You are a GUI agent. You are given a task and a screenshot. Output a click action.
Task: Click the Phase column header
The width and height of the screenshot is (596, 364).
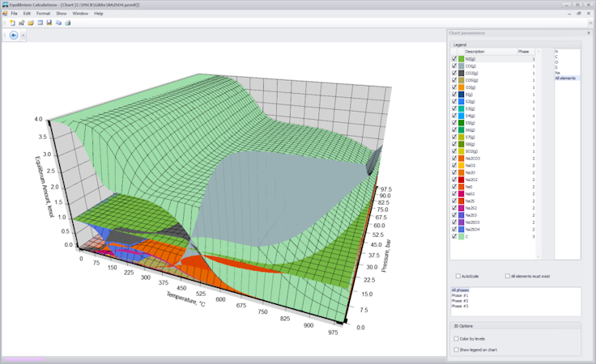524,52
